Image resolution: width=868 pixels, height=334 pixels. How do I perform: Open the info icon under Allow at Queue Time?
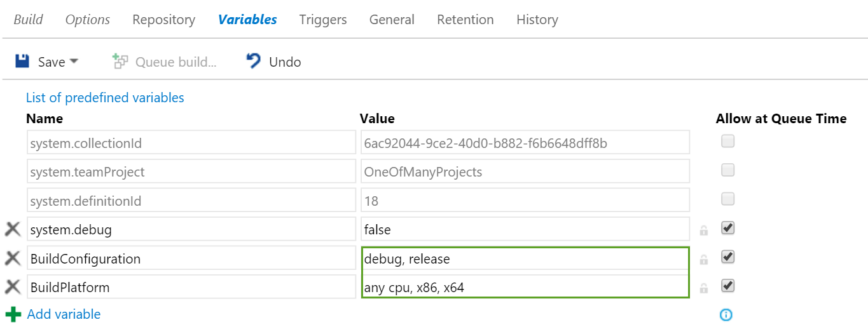tap(726, 315)
